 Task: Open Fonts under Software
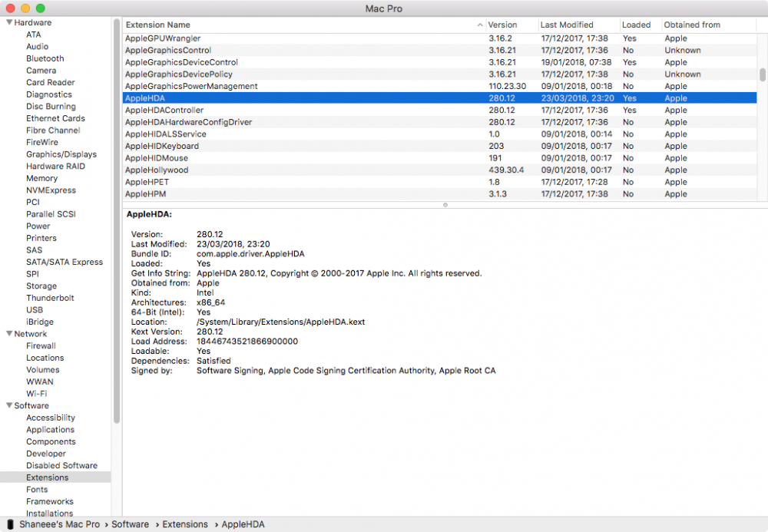coord(37,490)
